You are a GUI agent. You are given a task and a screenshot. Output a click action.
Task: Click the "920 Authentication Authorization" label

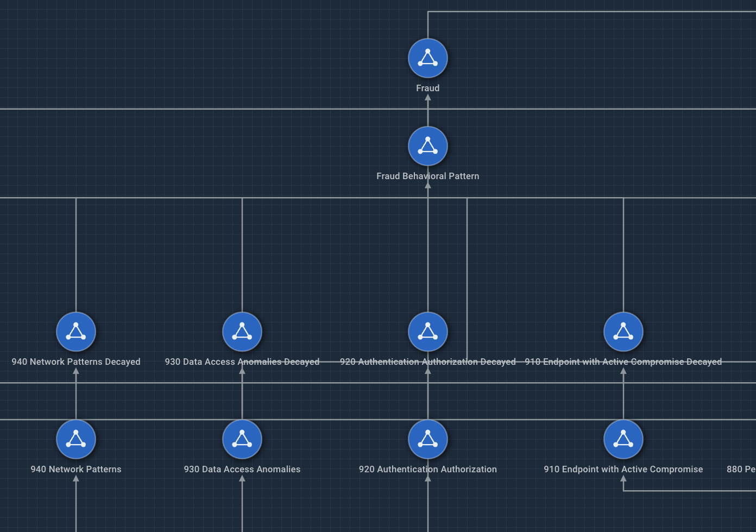point(428,469)
